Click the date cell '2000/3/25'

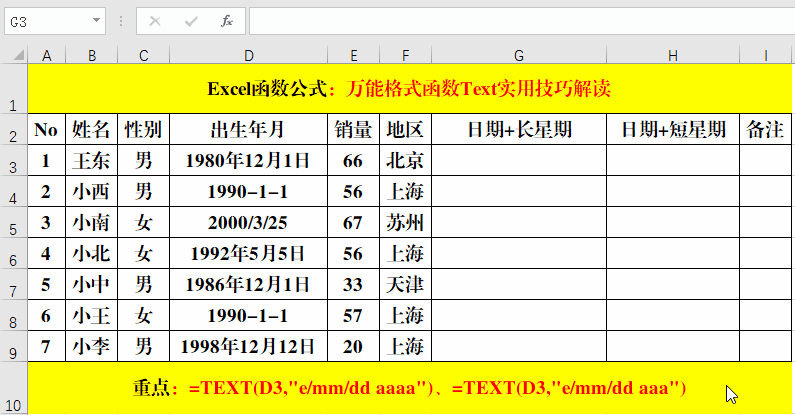248,222
